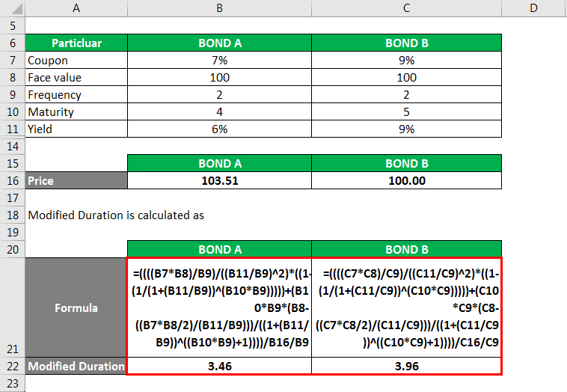This screenshot has height=392, width=567.
Task: Select the Formula label cell
Action: (76, 307)
